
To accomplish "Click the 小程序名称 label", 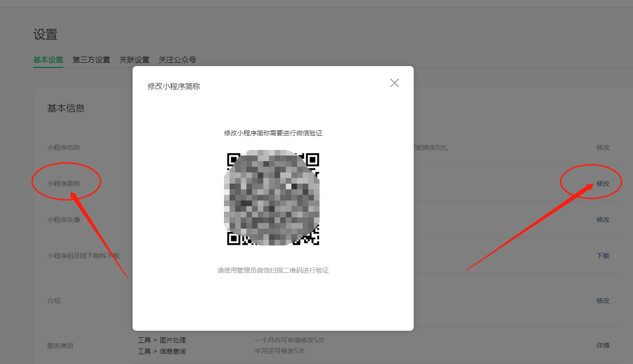I will coord(64,148).
